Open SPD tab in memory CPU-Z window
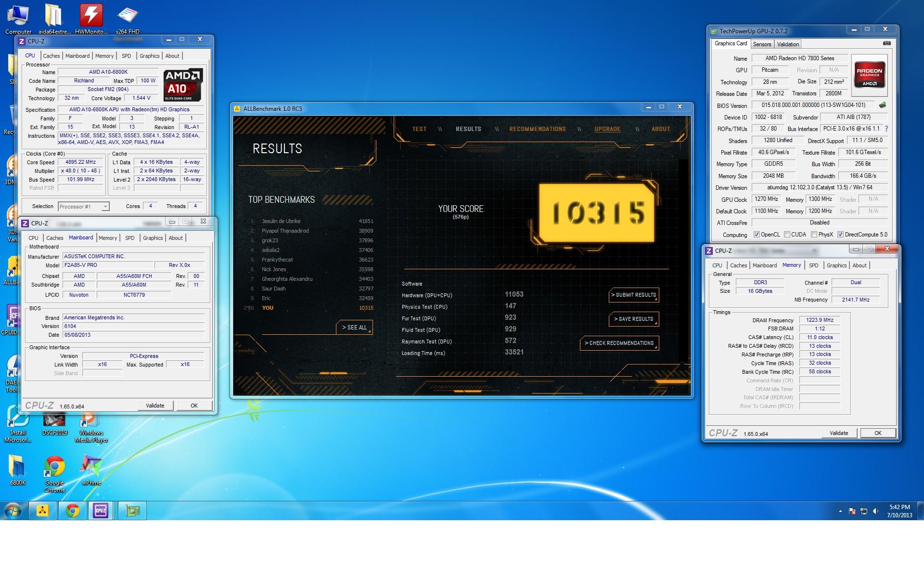This screenshot has height=578, width=924. point(813,265)
